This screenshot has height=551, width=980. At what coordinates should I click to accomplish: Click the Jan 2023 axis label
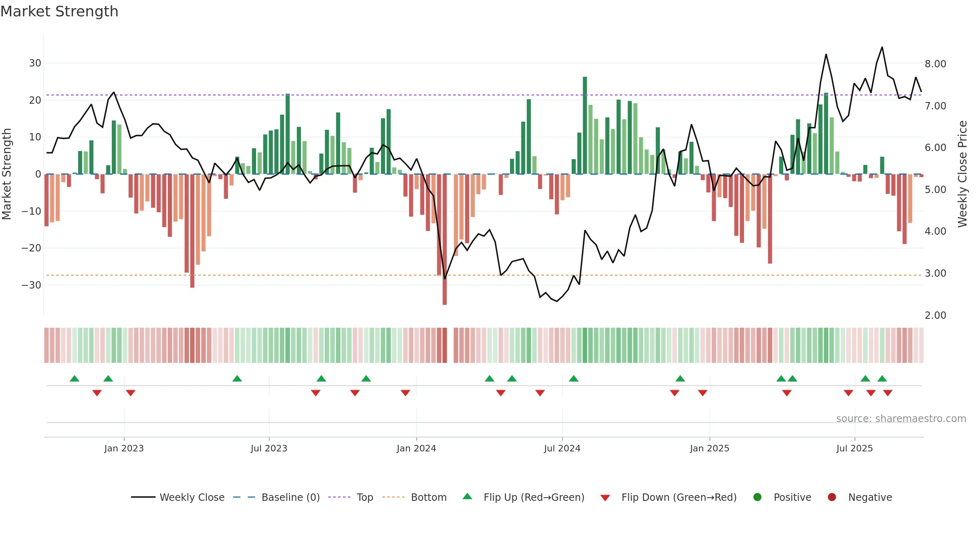124,448
